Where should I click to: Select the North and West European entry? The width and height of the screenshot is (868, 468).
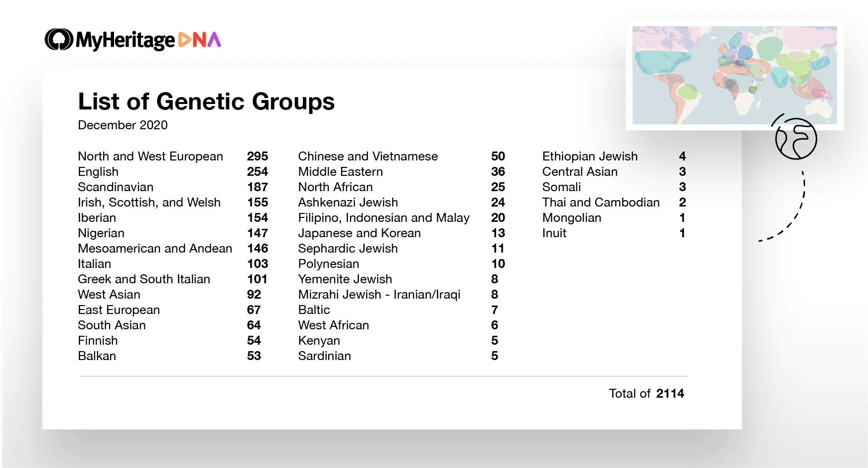click(x=150, y=156)
